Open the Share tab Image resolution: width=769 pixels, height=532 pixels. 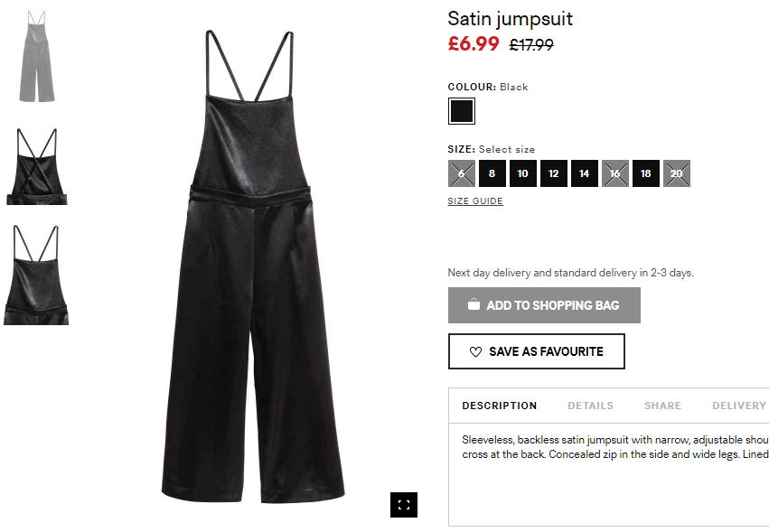pos(662,406)
